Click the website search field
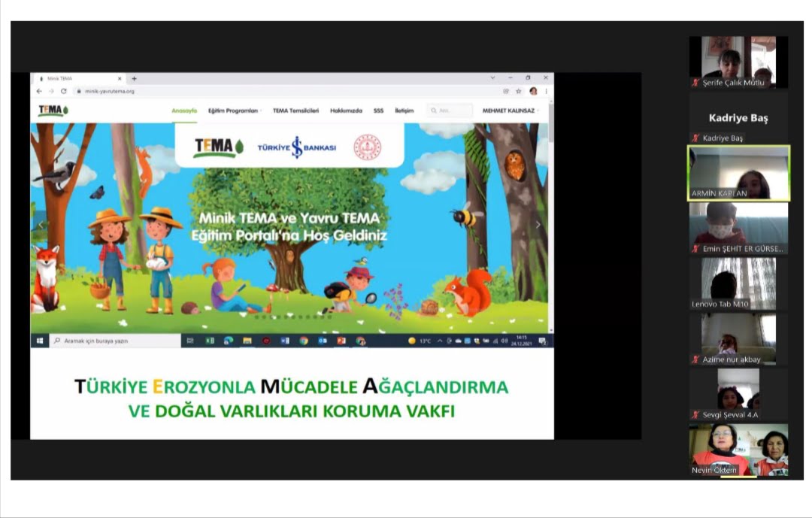This screenshot has width=812, height=518. pyautogui.click(x=450, y=111)
